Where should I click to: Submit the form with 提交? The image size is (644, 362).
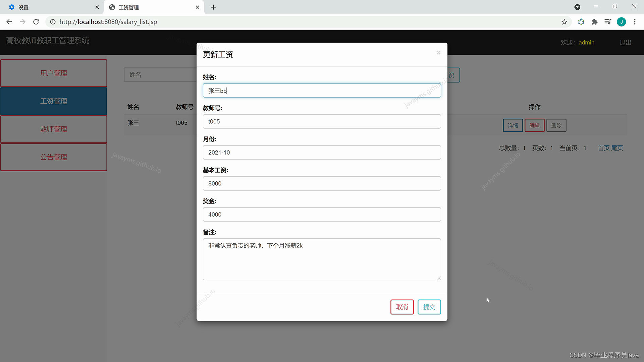pyautogui.click(x=429, y=307)
